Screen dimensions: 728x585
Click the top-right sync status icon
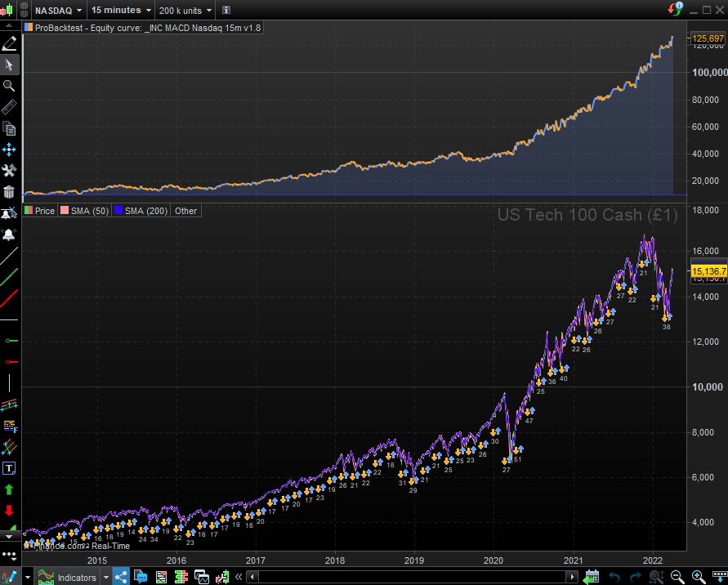click(x=676, y=8)
